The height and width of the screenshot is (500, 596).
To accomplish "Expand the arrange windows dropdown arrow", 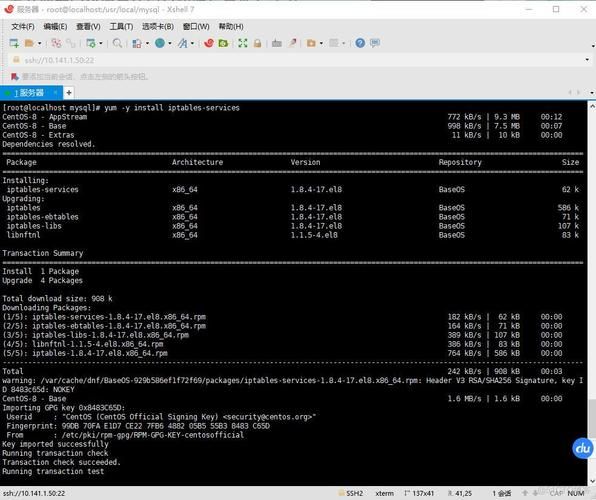I will pos(344,43).
